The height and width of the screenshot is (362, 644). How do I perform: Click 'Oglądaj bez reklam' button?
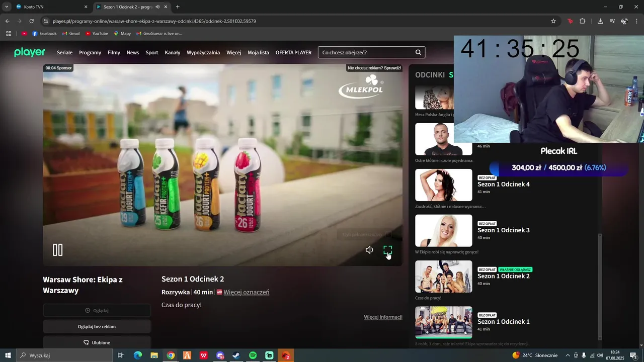(97, 326)
